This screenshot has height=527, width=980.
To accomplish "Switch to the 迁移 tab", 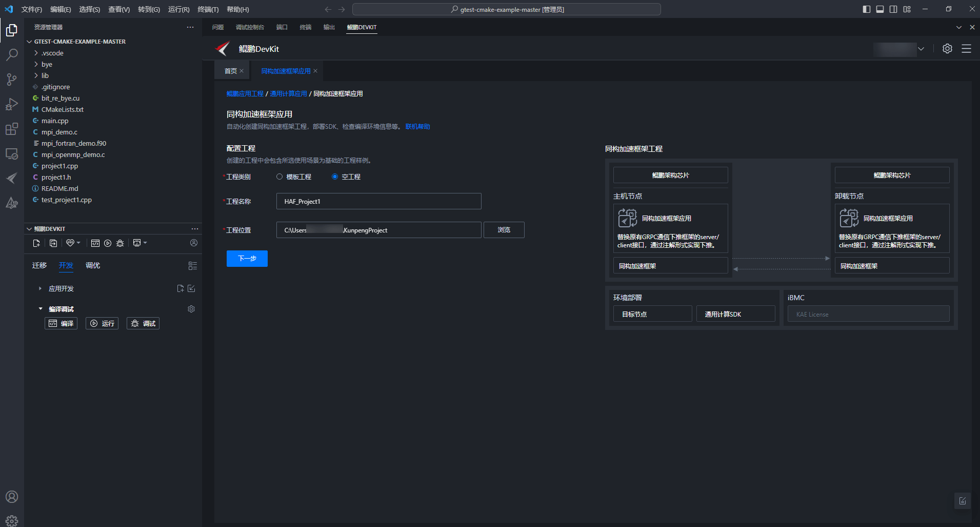I will 39,265.
